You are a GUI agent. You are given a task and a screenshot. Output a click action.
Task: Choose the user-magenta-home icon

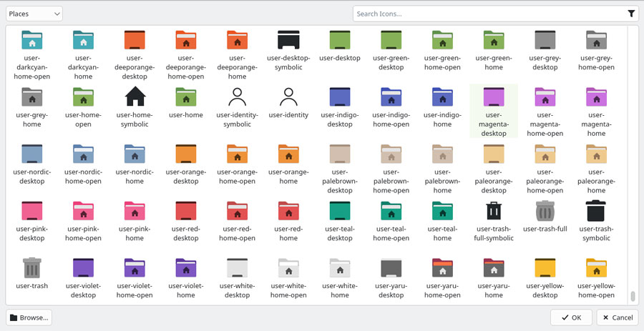pos(596,97)
